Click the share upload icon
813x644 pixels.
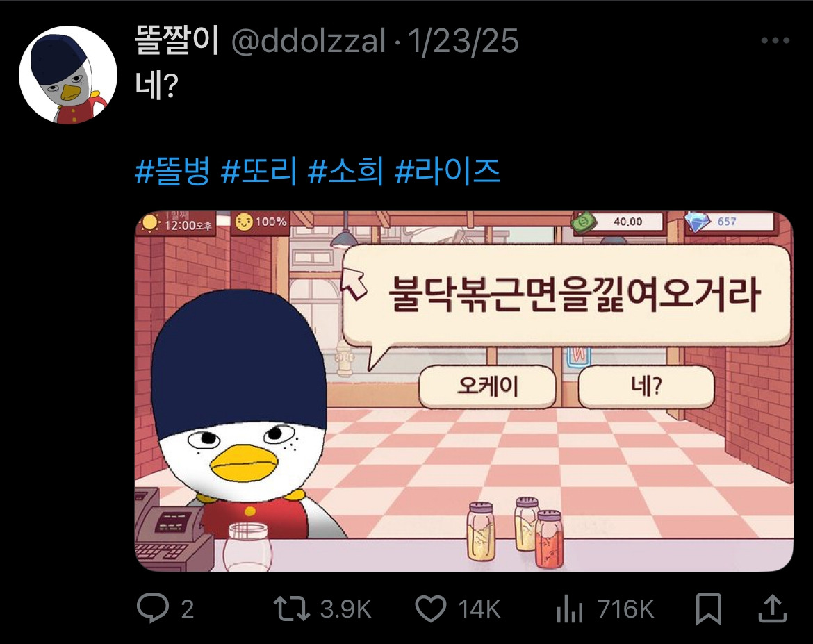[x=773, y=609]
